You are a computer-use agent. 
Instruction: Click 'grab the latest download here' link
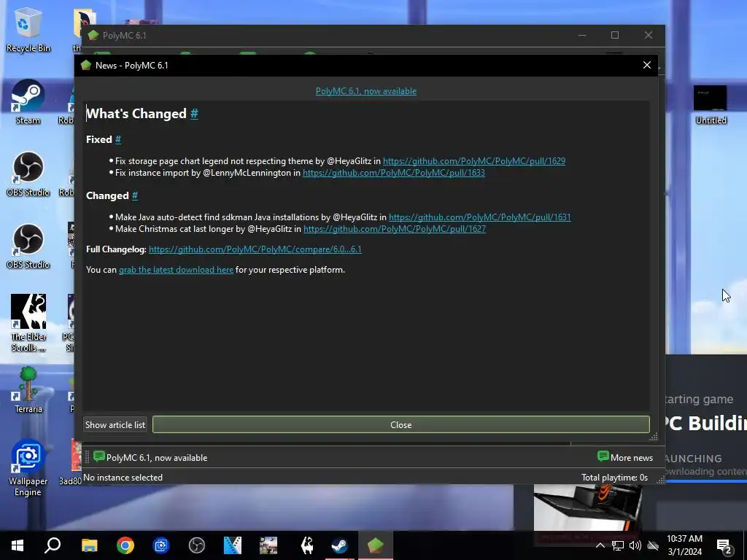point(176,270)
